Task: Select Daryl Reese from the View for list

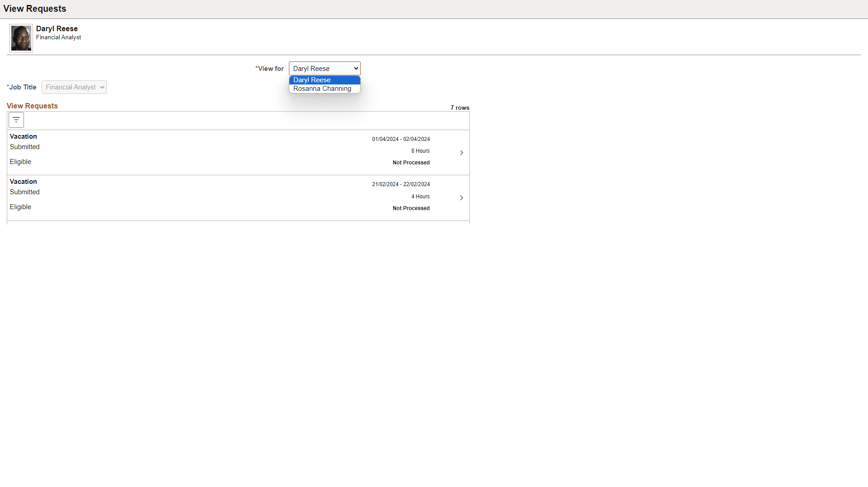Action: coord(311,80)
